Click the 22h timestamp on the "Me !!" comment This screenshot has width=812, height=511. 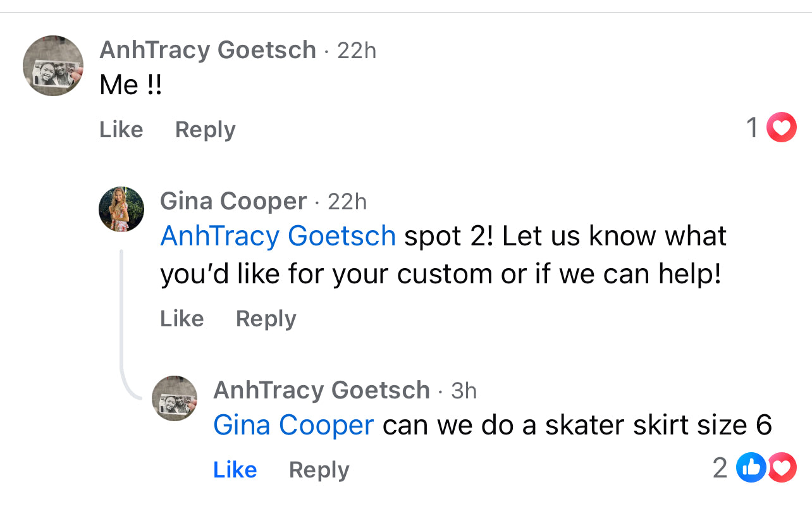point(357,51)
